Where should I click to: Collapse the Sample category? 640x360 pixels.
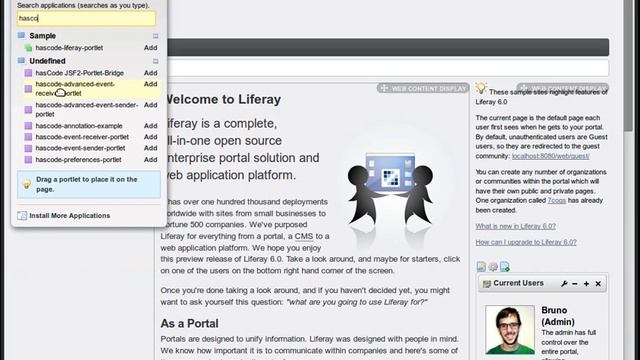(156, 36)
